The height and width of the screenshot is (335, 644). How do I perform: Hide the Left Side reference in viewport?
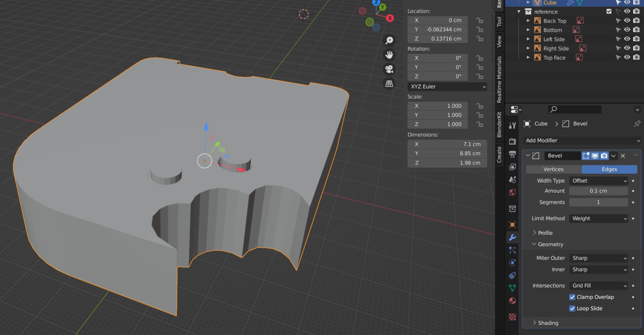(627, 39)
